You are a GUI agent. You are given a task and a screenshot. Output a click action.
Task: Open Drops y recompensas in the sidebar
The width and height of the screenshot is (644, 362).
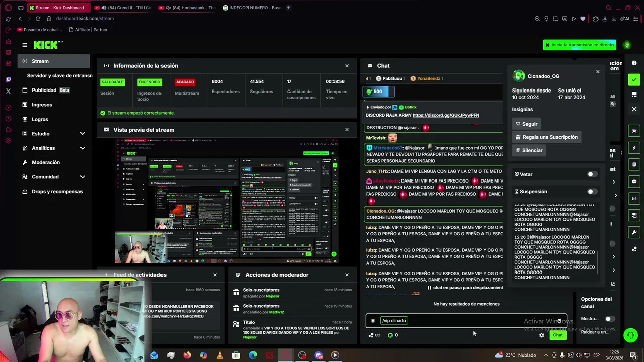[54, 192]
